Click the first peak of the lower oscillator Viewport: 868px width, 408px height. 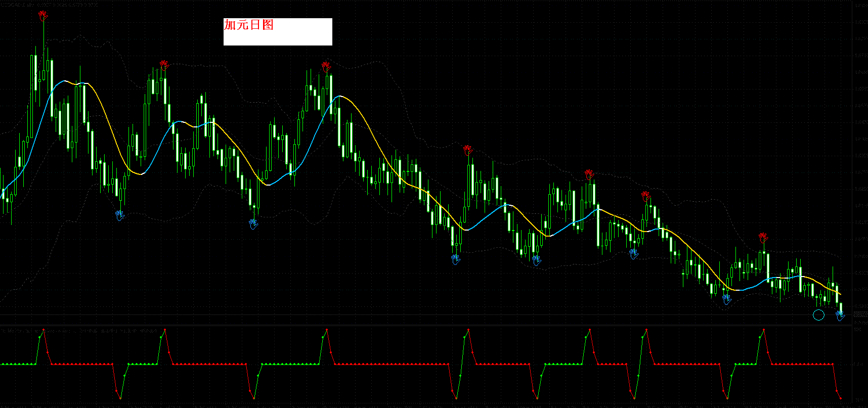click(x=44, y=330)
